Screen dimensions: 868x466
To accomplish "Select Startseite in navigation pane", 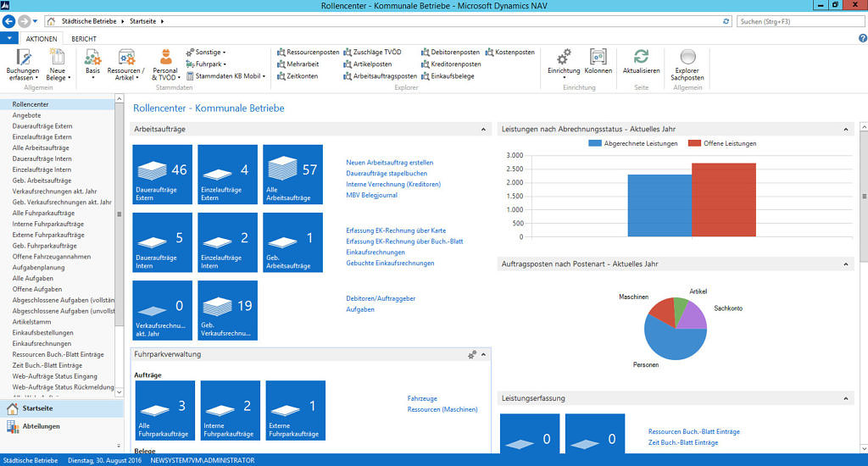I will [x=62, y=408].
